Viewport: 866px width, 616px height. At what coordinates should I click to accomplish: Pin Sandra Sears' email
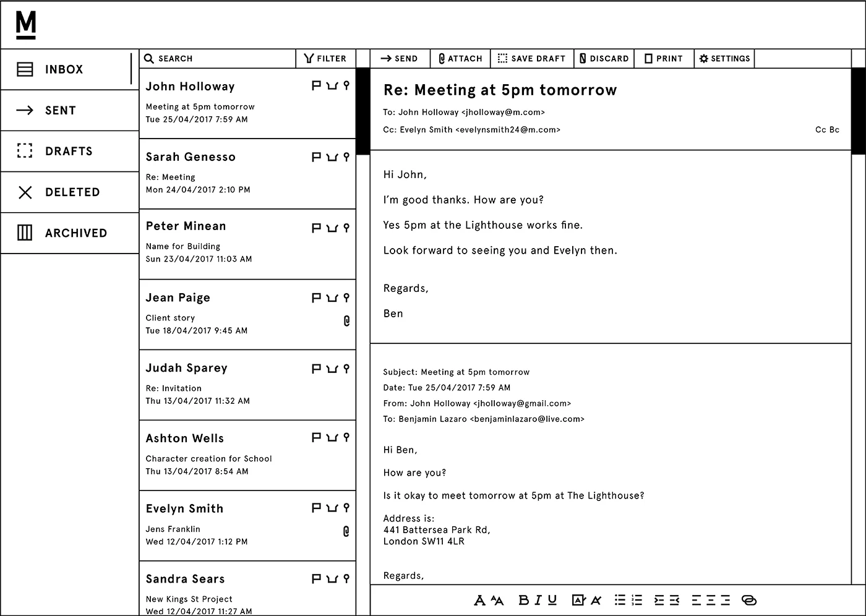[x=346, y=579]
